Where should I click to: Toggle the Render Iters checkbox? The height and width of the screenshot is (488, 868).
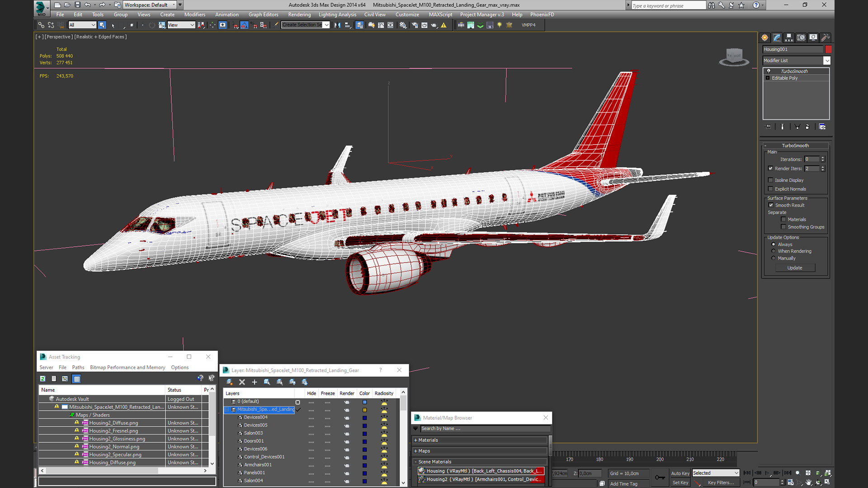[770, 169]
